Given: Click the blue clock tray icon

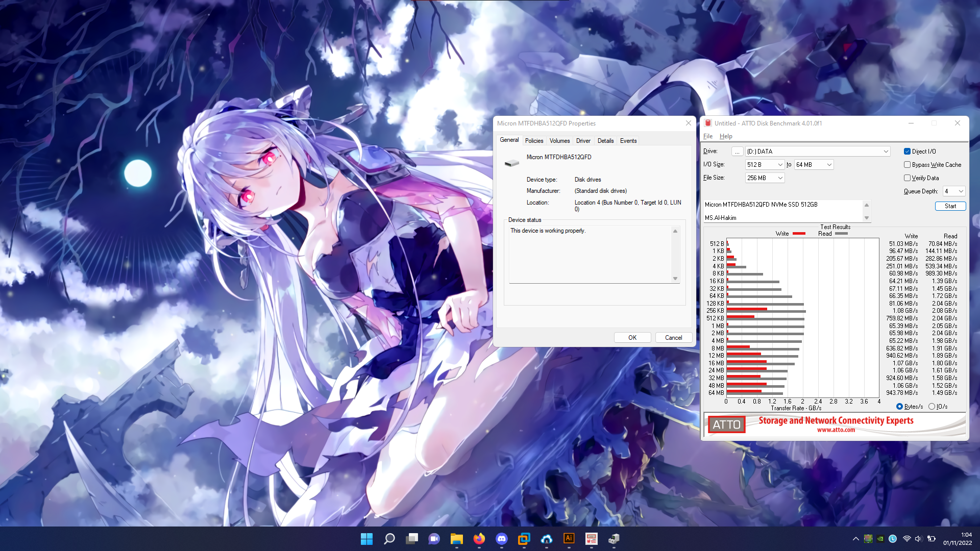Looking at the screenshot, I should coord(893,539).
